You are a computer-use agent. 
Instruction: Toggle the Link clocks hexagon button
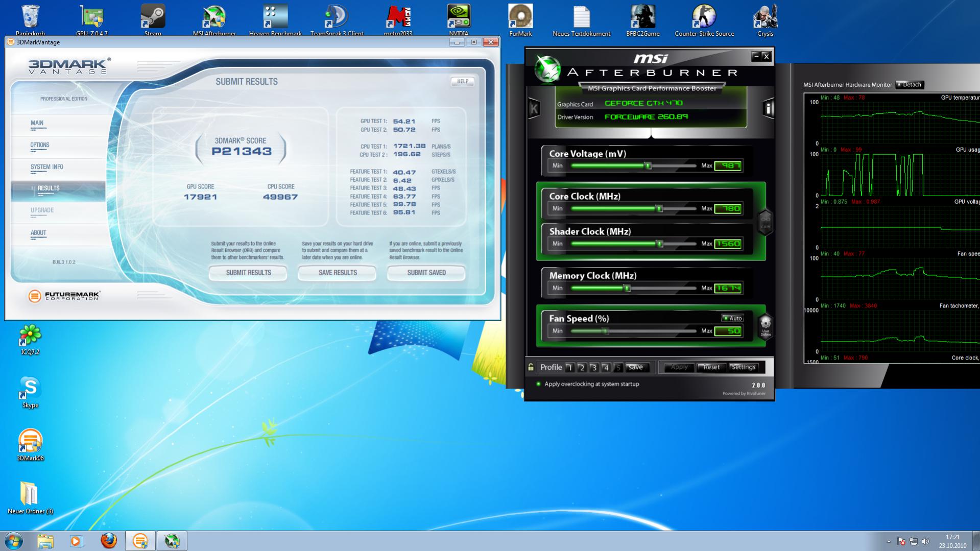pos(765,222)
